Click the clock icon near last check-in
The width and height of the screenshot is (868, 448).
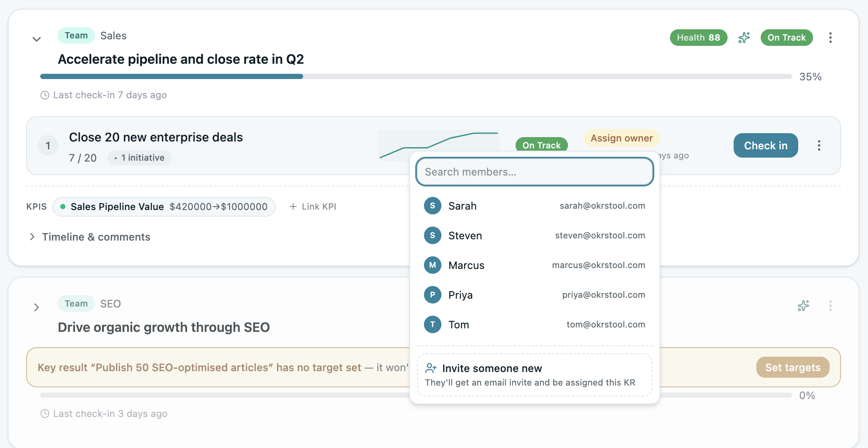pos(44,95)
